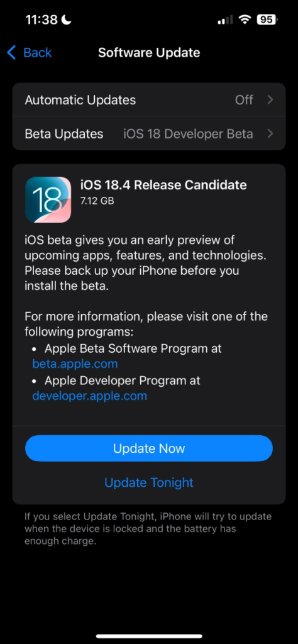Tap the home indicator bar
The height and width of the screenshot is (644, 298).
[x=149, y=636]
